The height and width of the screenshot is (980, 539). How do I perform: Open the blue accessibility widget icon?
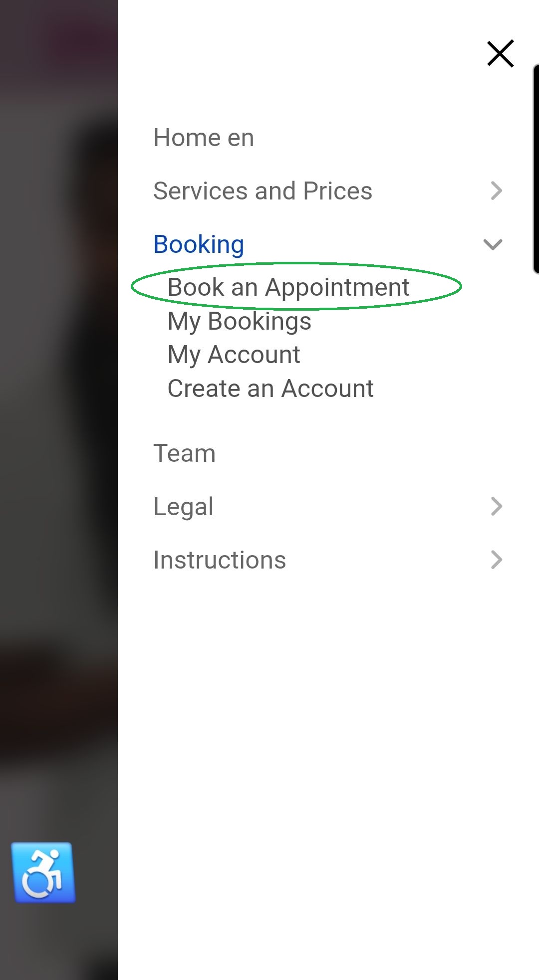[44, 872]
